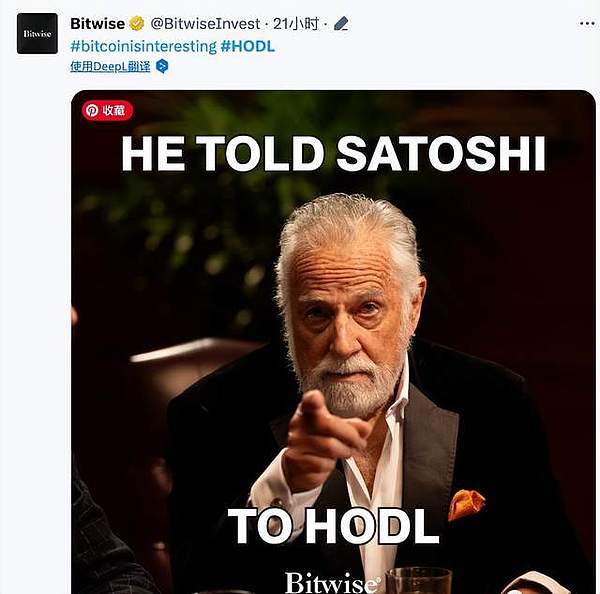Translate tweet with 使用DeepL翻译
The width and height of the screenshot is (600, 594).
click(110, 66)
